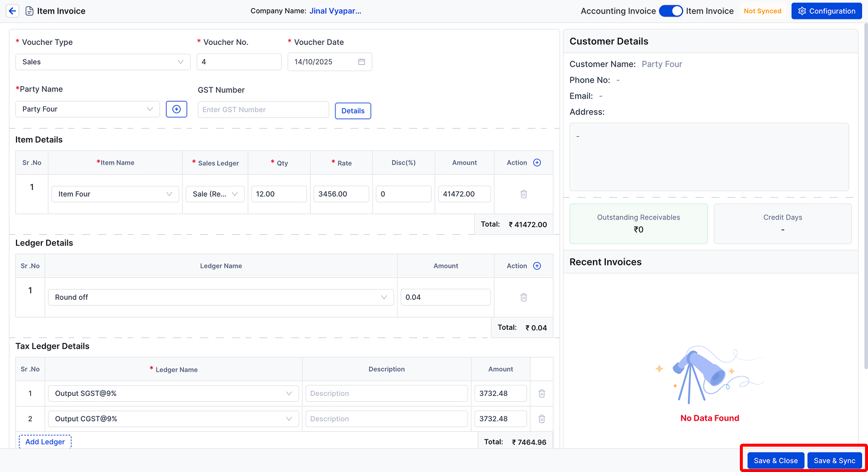Add a new party with the plus icon
Viewport: 868px width, 472px height.
pyautogui.click(x=177, y=109)
